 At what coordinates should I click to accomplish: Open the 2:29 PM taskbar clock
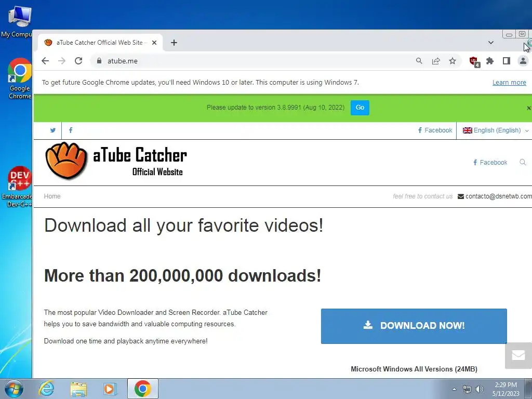pyautogui.click(x=506, y=389)
